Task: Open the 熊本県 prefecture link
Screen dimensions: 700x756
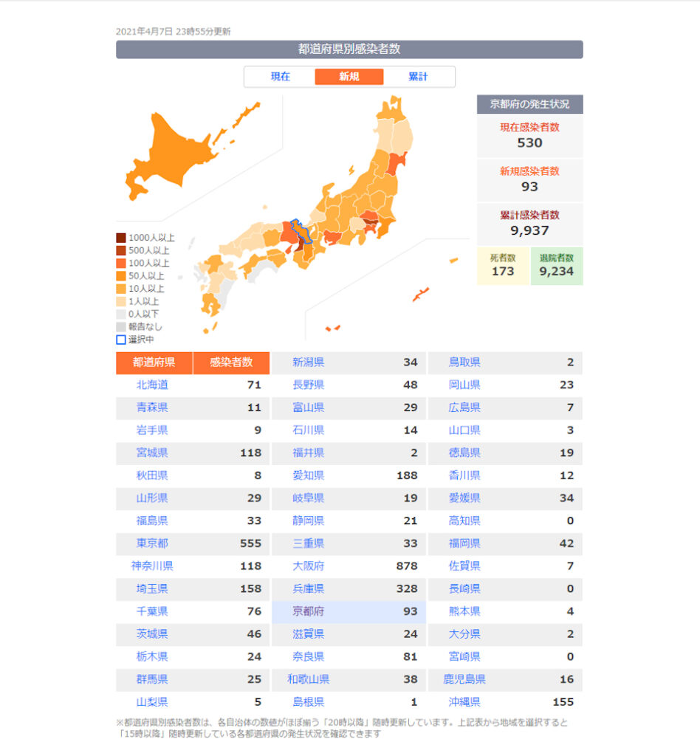Action: click(x=464, y=611)
